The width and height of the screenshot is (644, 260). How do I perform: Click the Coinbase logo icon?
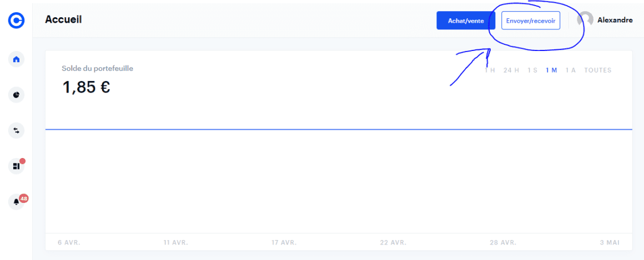[x=16, y=21]
